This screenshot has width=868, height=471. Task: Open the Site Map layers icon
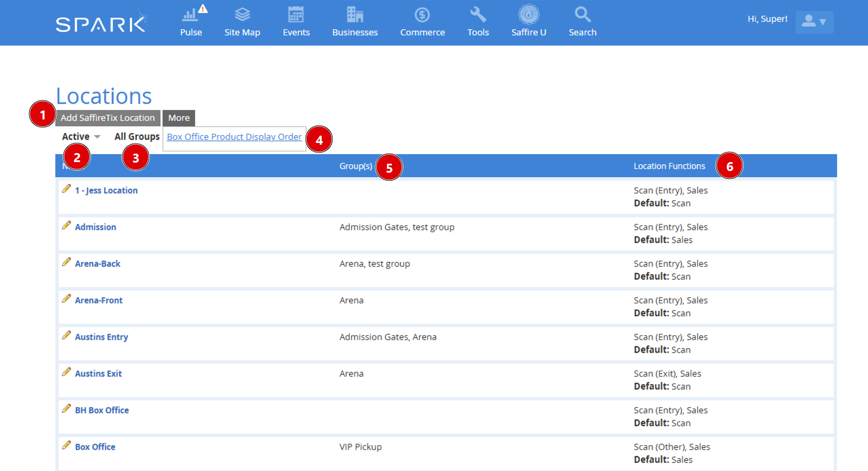[242, 14]
